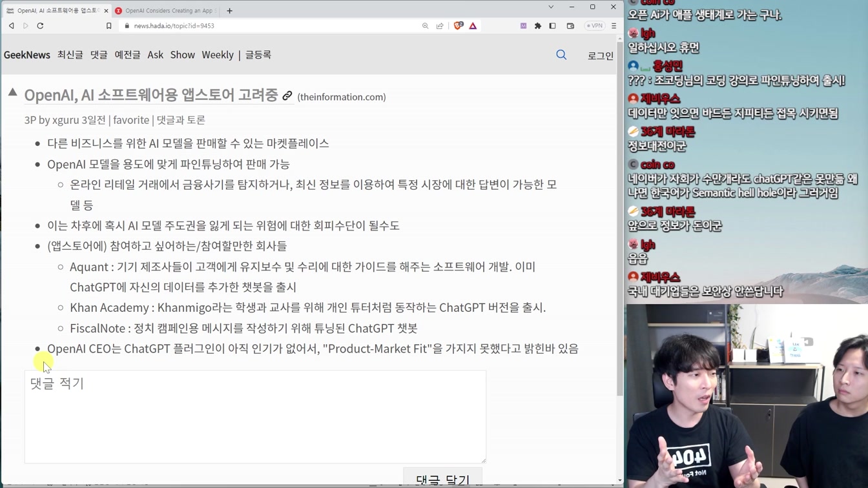
Task: Open the (theinformation.com) source link
Action: click(342, 97)
